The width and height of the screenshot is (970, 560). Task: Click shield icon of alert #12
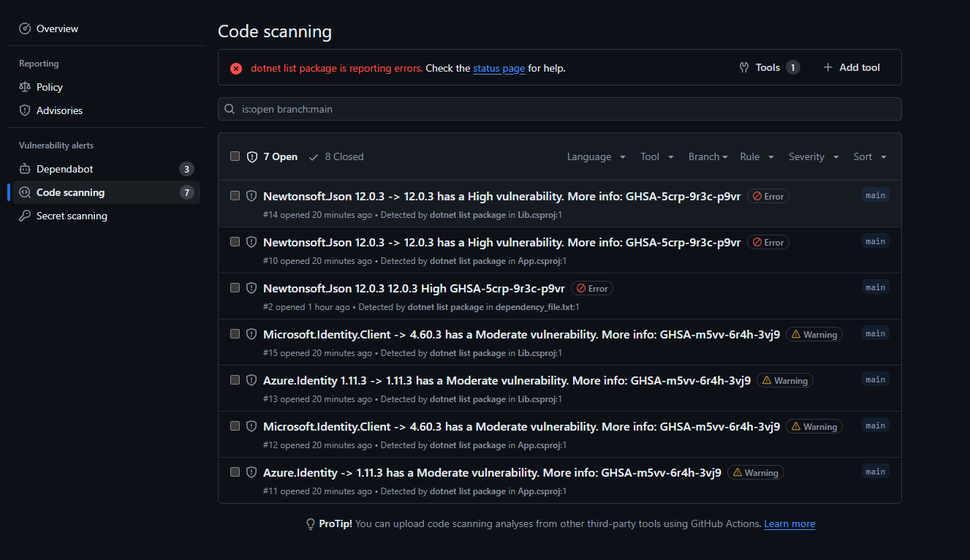coord(251,426)
